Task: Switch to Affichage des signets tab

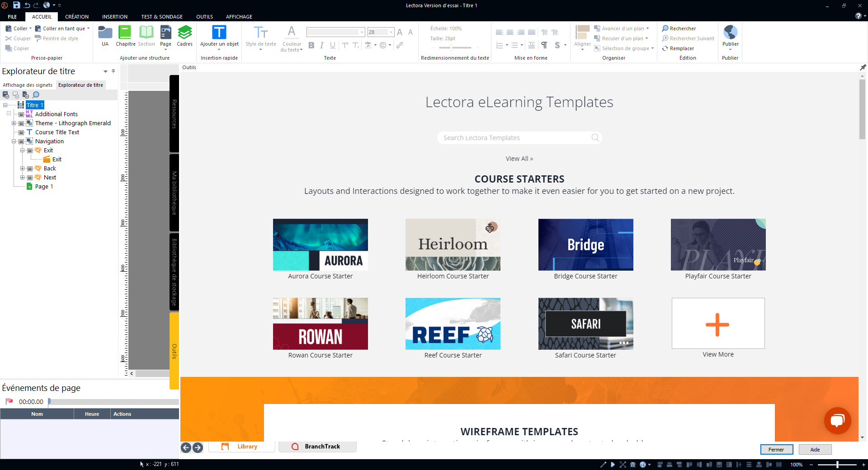Action: pos(28,85)
